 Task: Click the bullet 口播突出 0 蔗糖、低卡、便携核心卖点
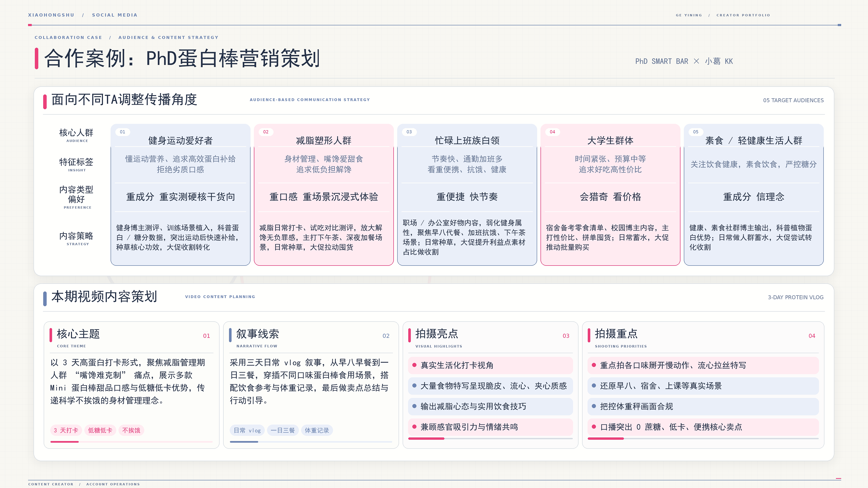(x=703, y=427)
